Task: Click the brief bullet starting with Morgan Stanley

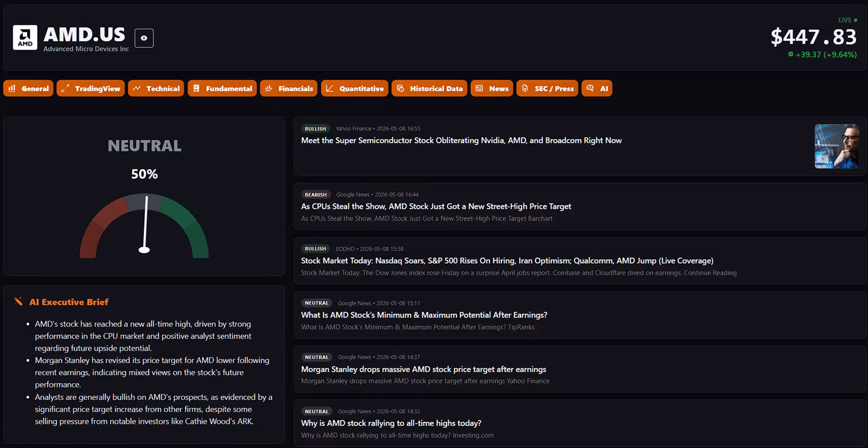Action: [152, 372]
